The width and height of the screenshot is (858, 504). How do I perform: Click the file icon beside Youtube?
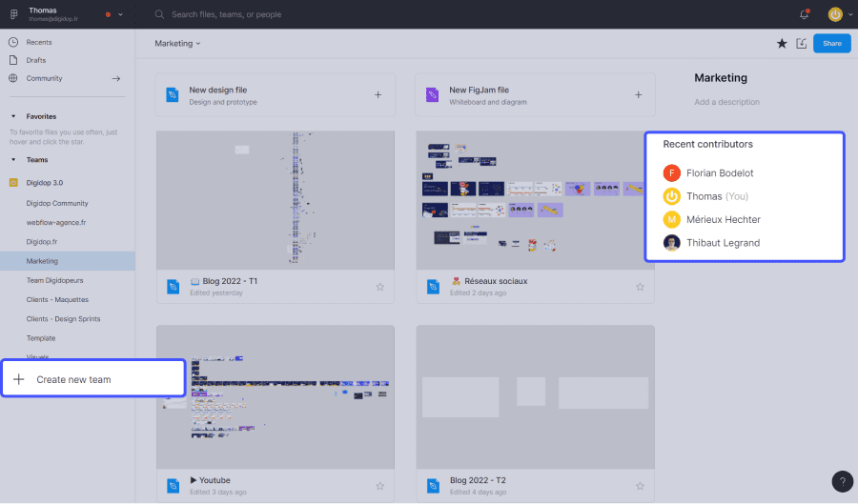pyautogui.click(x=173, y=485)
